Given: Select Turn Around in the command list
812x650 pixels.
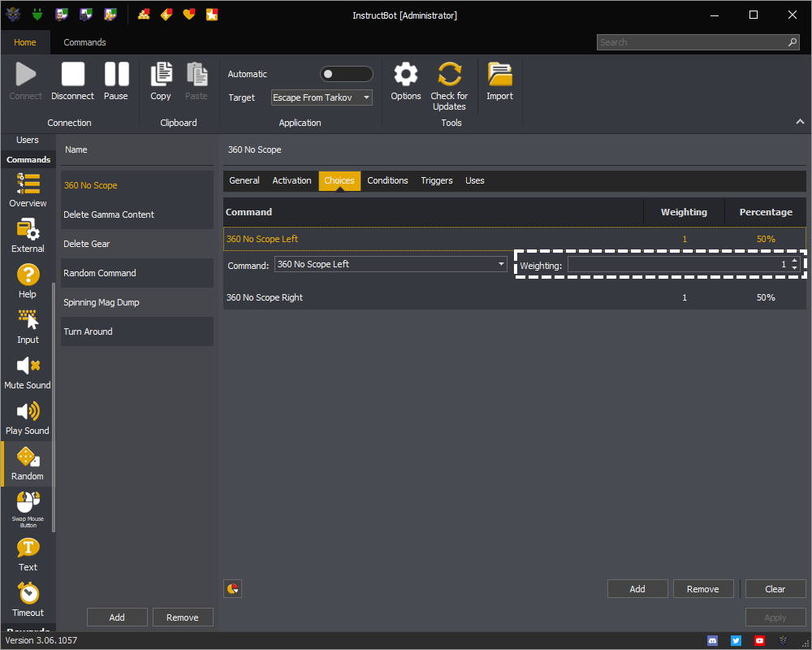Looking at the screenshot, I should [137, 331].
